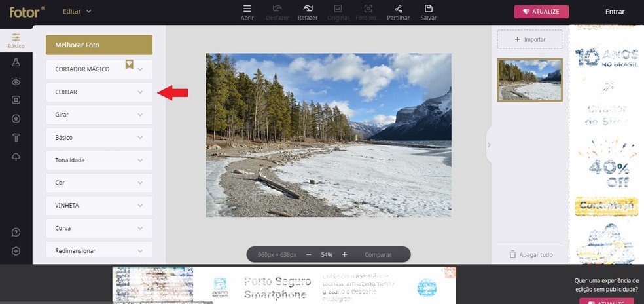The image size is (644, 304).
Task: Open the help question mark icon
Action: point(16,232)
